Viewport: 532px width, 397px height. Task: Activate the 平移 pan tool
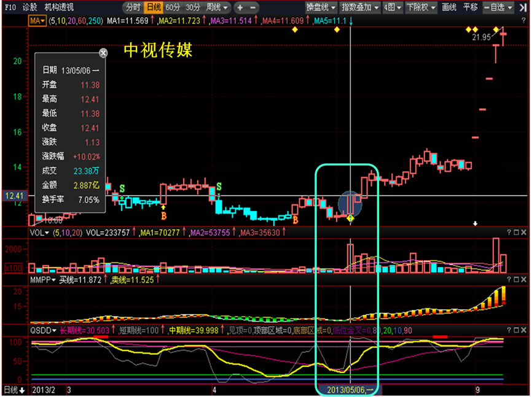470,7
